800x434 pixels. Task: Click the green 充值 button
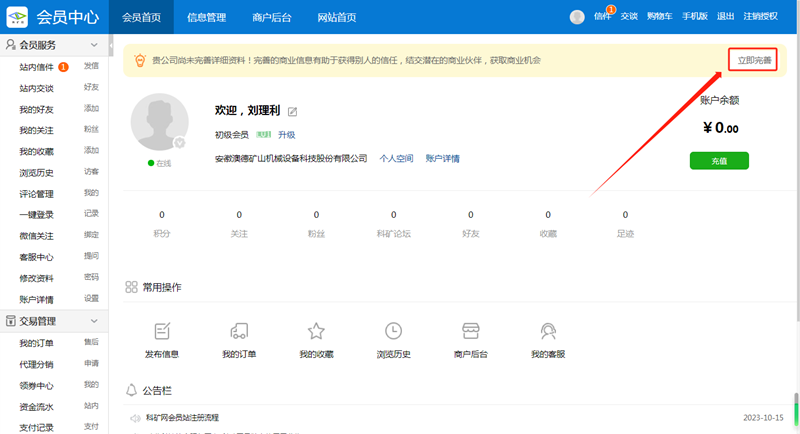718,160
